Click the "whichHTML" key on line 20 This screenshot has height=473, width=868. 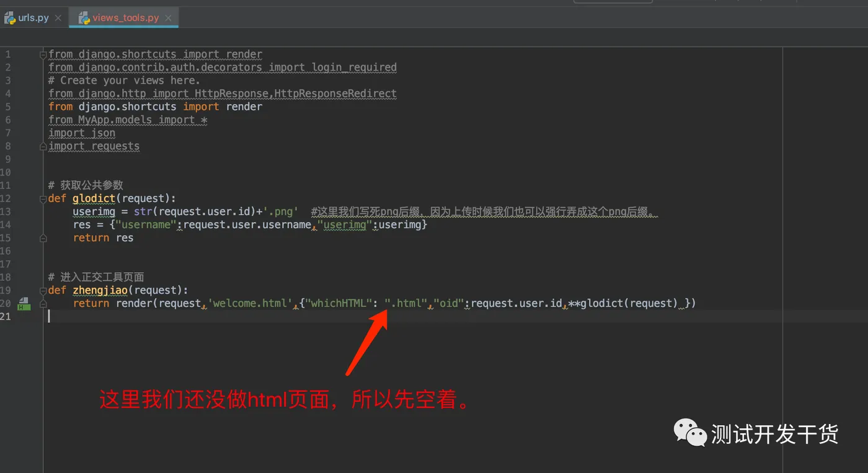click(339, 303)
